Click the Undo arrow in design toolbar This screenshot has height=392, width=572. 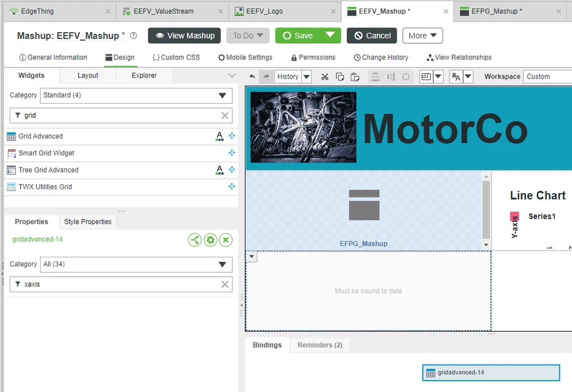pyautogui.click(x=252, y=77)
